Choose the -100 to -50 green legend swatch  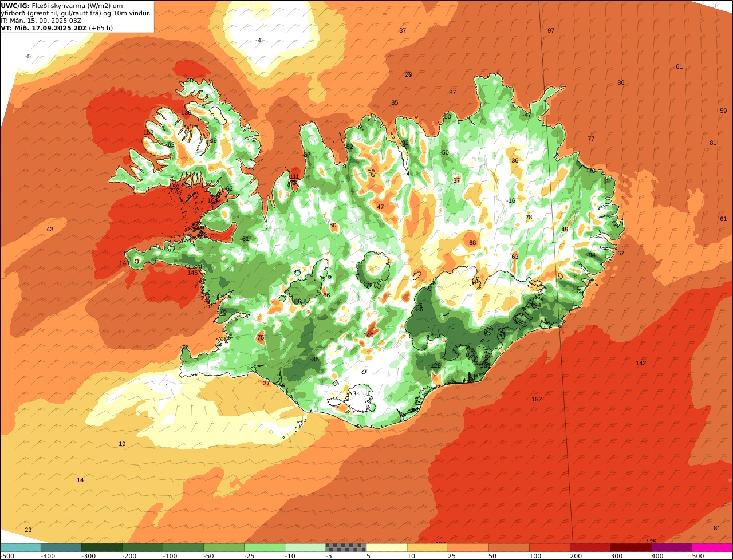click(183, 547)
